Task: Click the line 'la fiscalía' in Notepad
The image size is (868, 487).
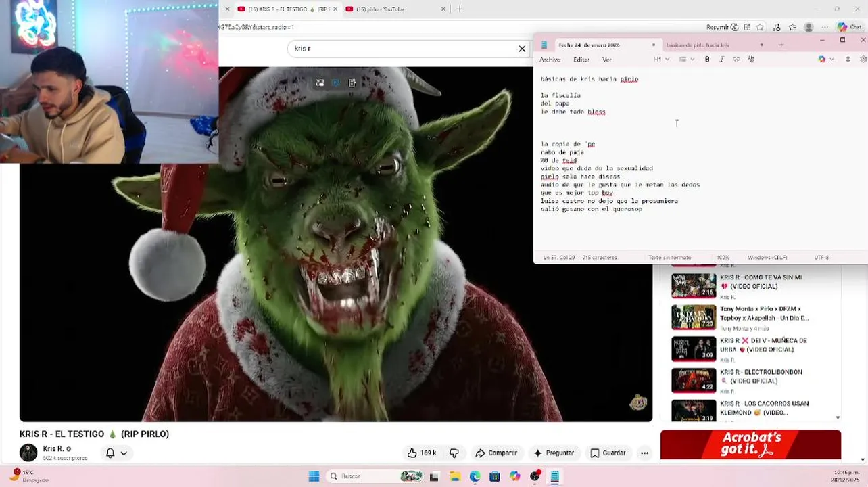Action: [560, 95]
